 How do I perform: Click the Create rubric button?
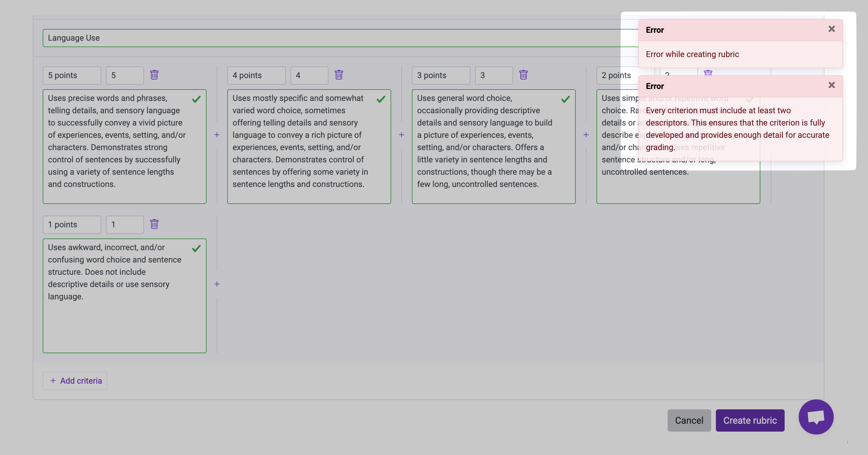click(x=750, y=420)
